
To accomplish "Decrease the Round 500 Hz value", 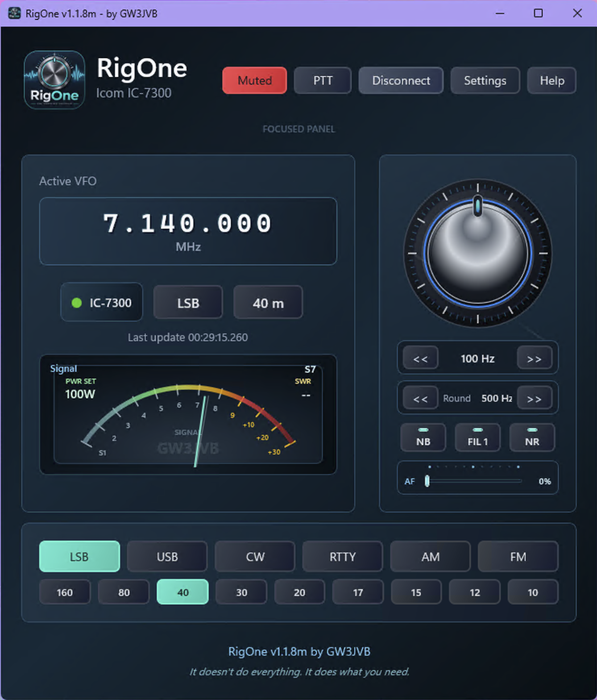I will (x=420, y=398).
